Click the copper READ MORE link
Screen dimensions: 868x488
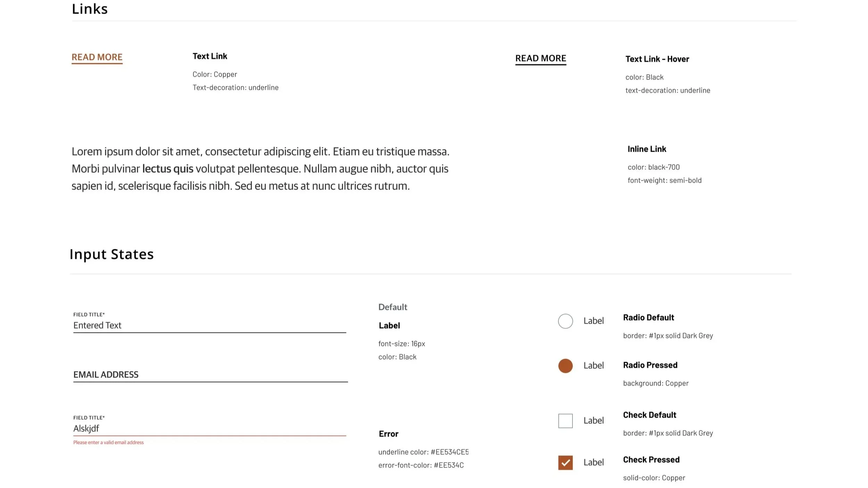click(97, 57)
